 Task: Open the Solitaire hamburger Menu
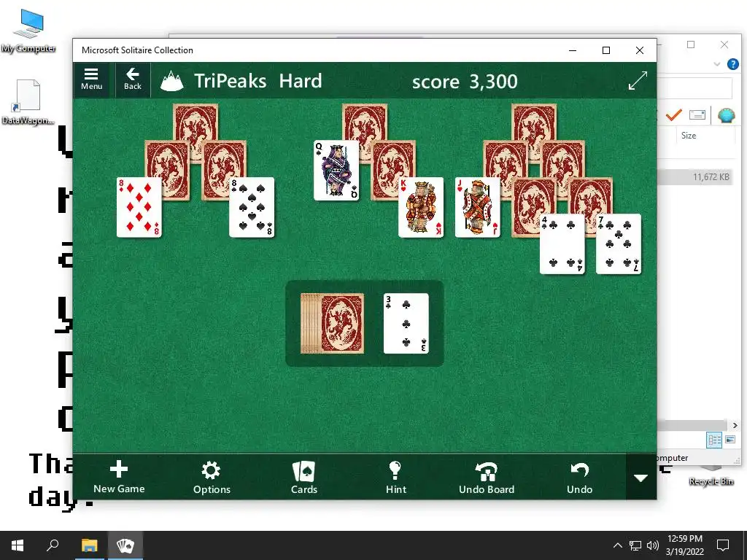91,79
